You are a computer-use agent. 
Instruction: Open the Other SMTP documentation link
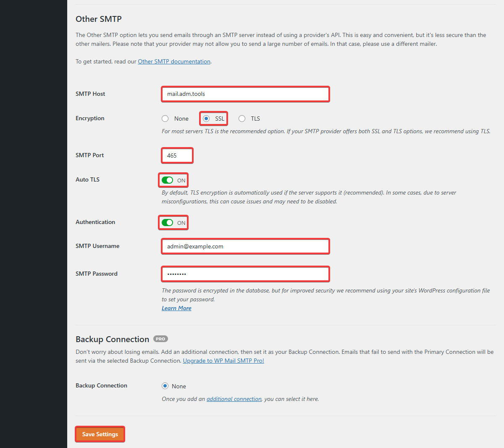pyautogui.click(x=174, y=61)
